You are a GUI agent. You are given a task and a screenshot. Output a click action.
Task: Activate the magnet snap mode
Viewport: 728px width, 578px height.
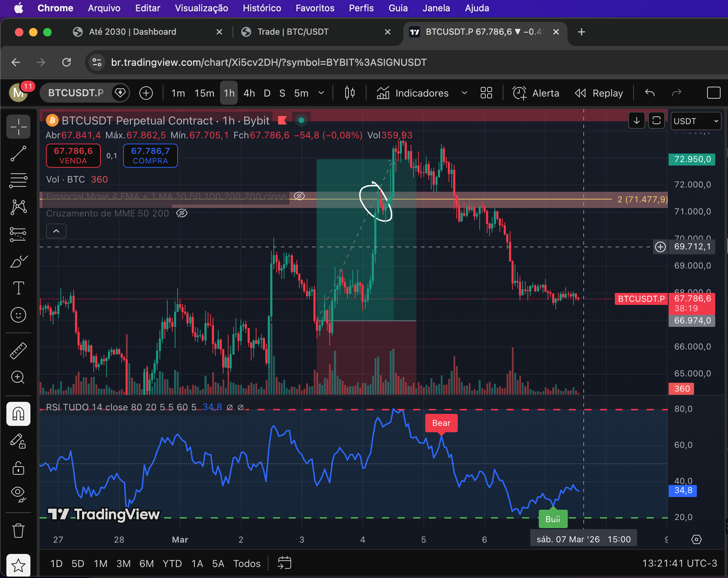pyautogui.click(x=18, y=414)
